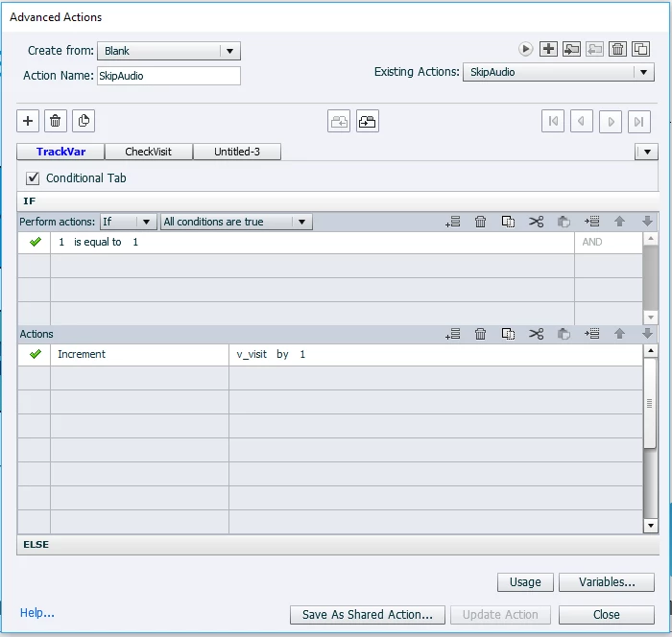Open the Help link
Viewport: 672px width, 637px height.
click(37, 613)
